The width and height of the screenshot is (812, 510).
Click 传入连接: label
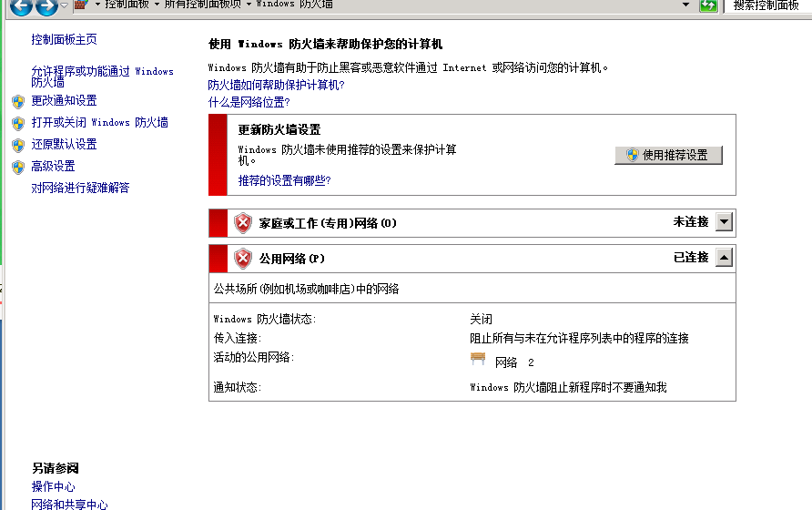pyautogui.click(x=238, y=338)
